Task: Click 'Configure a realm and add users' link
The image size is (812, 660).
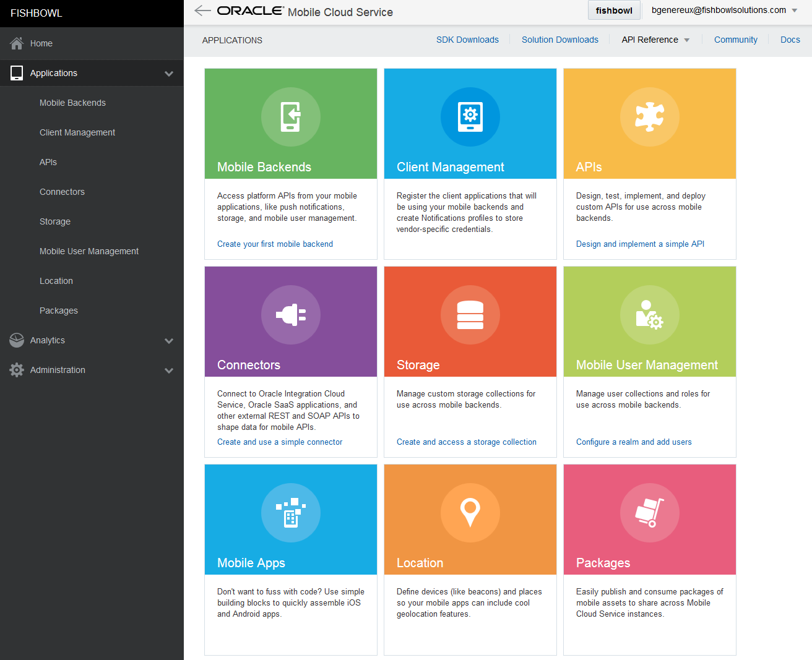Action: (634, 442)
